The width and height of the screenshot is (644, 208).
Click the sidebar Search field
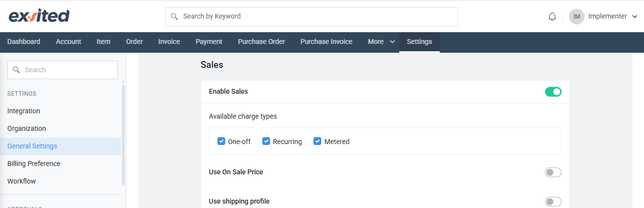62,70
